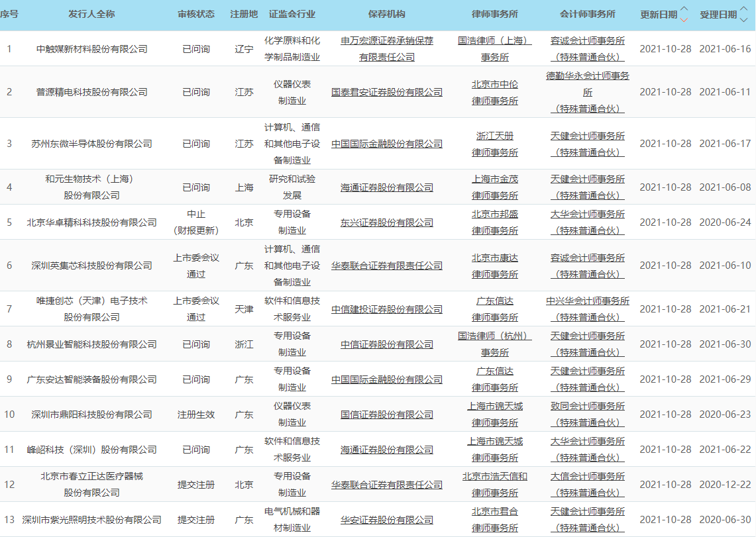The width and height of the screenshot is (756, 537).
Task: Click the 发行人全称 column header
Action: (91, 14)
